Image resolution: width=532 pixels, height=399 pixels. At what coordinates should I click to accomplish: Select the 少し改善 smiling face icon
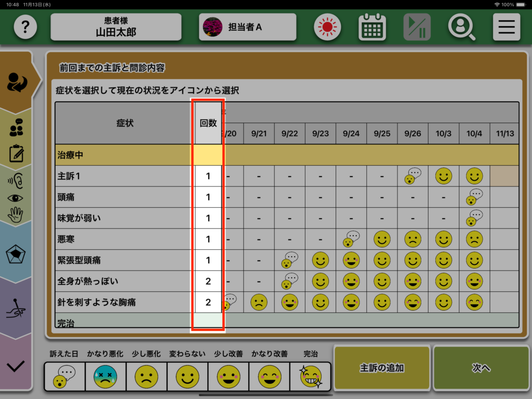tap(229, 376)
